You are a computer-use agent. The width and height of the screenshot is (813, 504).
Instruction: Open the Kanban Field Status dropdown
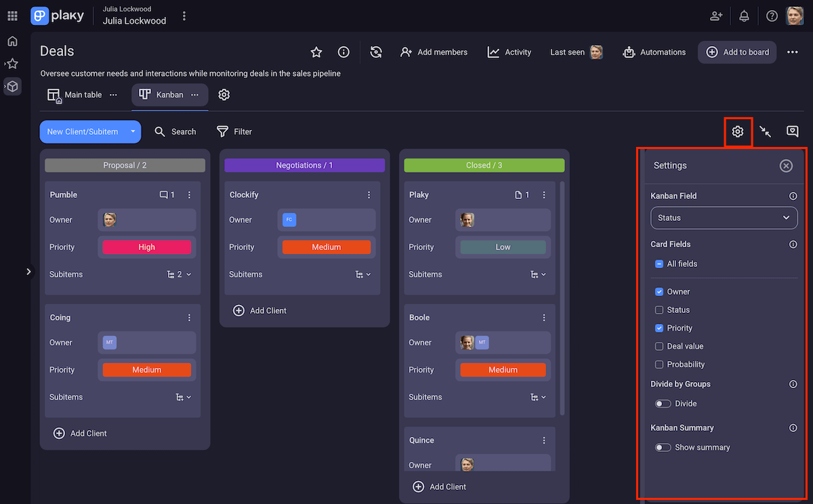[x=724, y=217]
